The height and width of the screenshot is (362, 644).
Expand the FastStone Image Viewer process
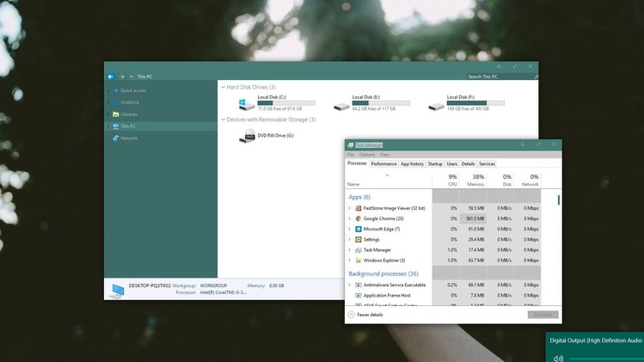(x=350, y=208)
